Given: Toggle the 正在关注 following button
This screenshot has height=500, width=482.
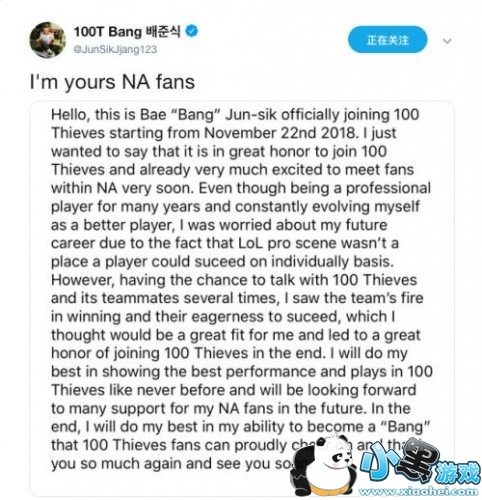Looking at the screenshot, I should tap(388, 40).
